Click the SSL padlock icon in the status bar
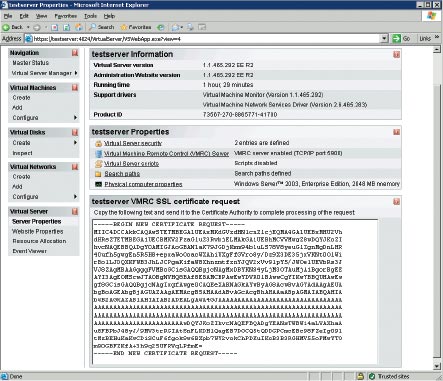The width and height of the screenshot is (443, 381). tap(360, 376)
